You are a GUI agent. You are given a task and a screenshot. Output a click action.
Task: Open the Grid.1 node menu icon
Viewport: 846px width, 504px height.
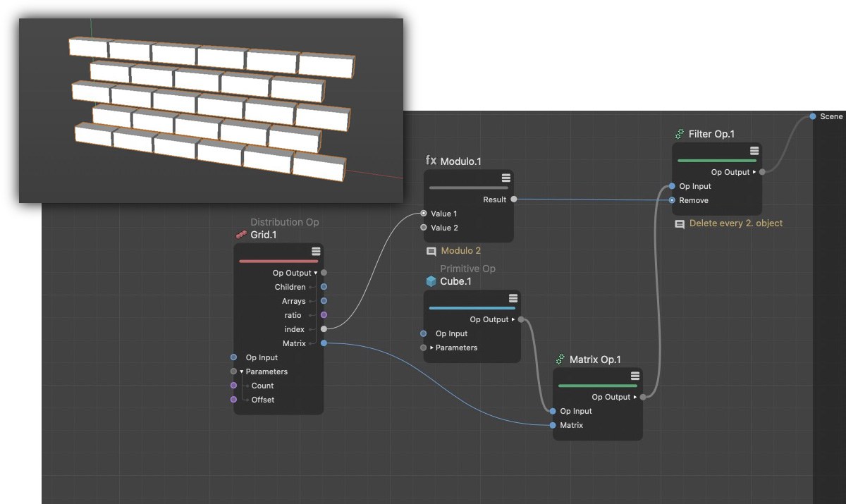(316, 252)
